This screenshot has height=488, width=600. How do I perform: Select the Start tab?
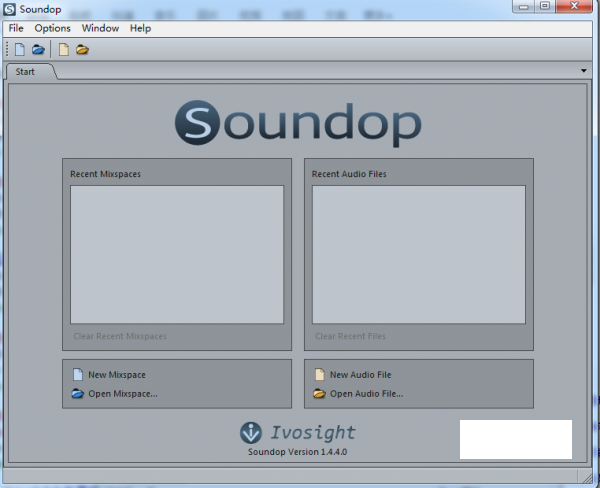[x=26, y=72]
